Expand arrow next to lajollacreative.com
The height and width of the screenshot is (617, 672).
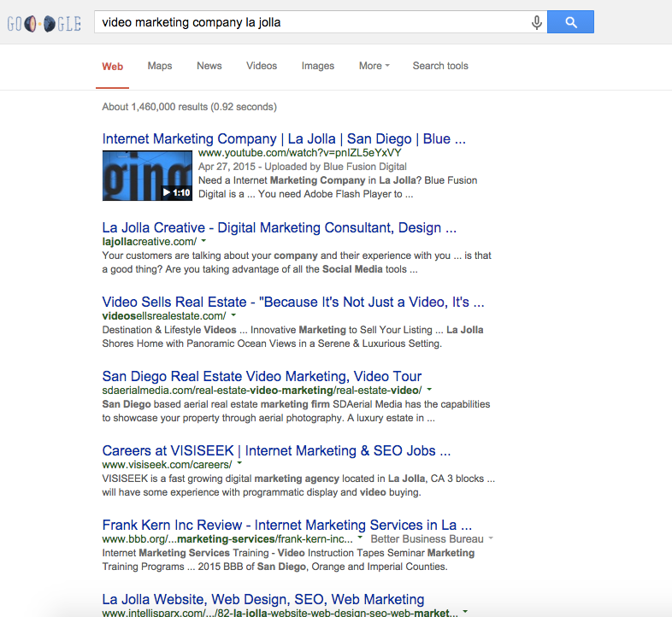tap(203, 241)
